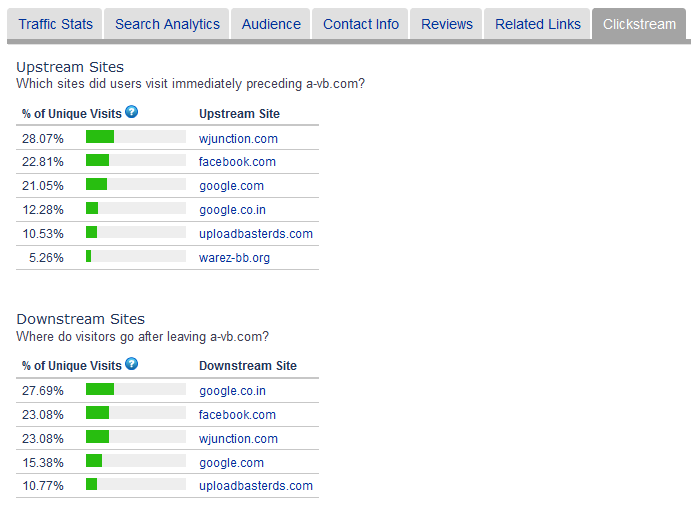Switch to the Search Analytics tab
The height and width of the screenshot is (532, 691).
click(x=167, y=24)
